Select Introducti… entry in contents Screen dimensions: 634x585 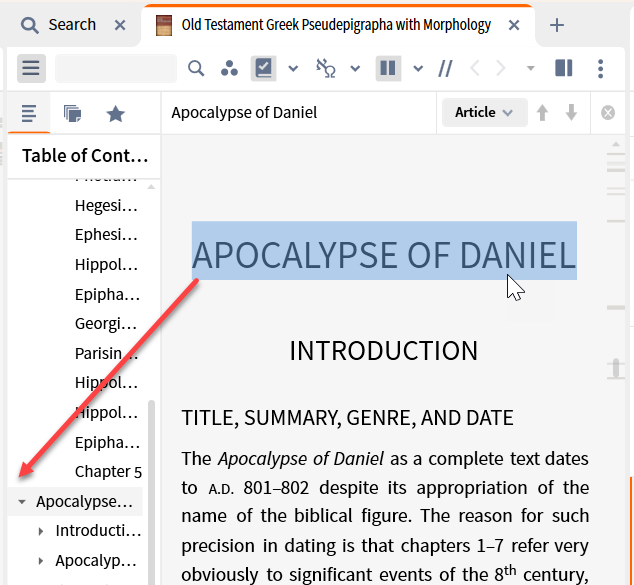(x=98, y=531)
